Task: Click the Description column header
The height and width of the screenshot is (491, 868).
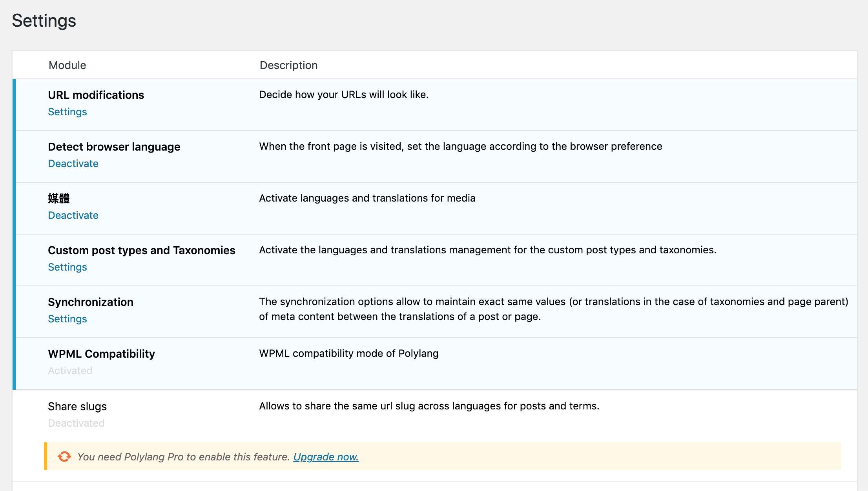Action: [x=288, y=65]
